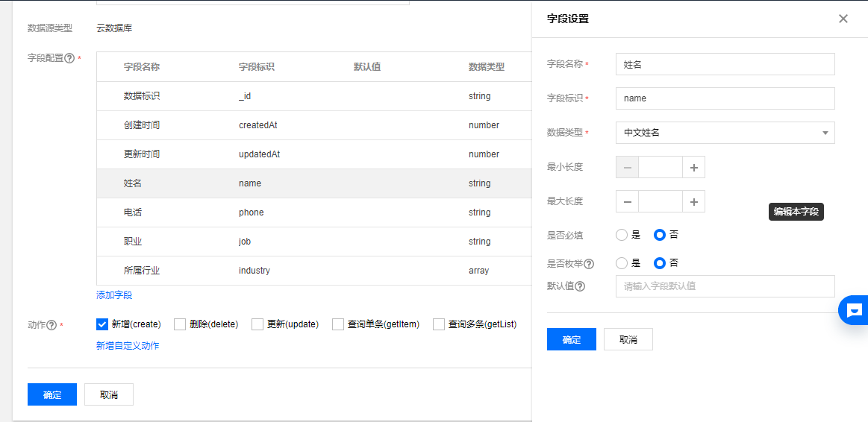
Task: Click the _id field identifier cell
Action: [x=245, y=96]
